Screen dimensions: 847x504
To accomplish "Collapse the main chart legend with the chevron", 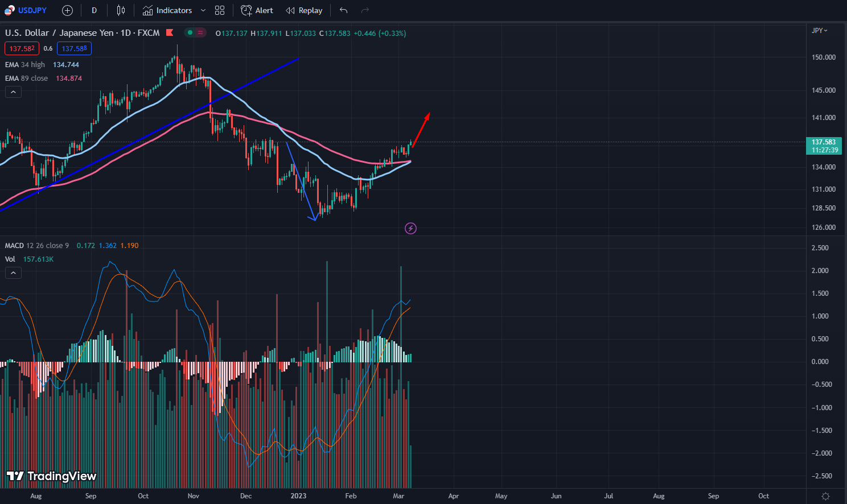I will [13, 92].
